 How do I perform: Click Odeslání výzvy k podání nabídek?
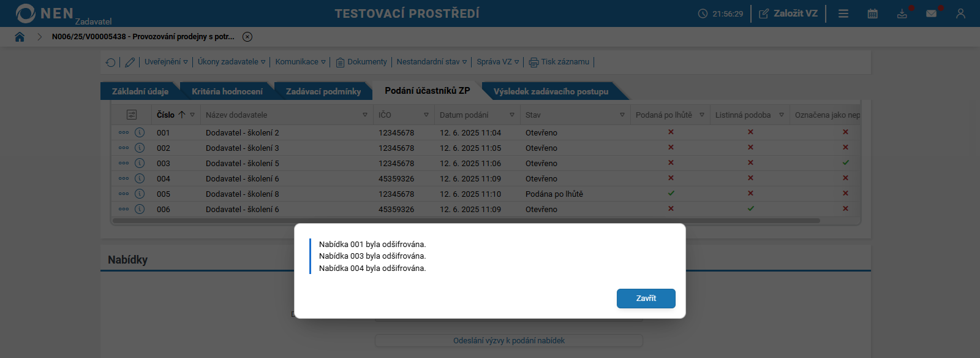509,341
